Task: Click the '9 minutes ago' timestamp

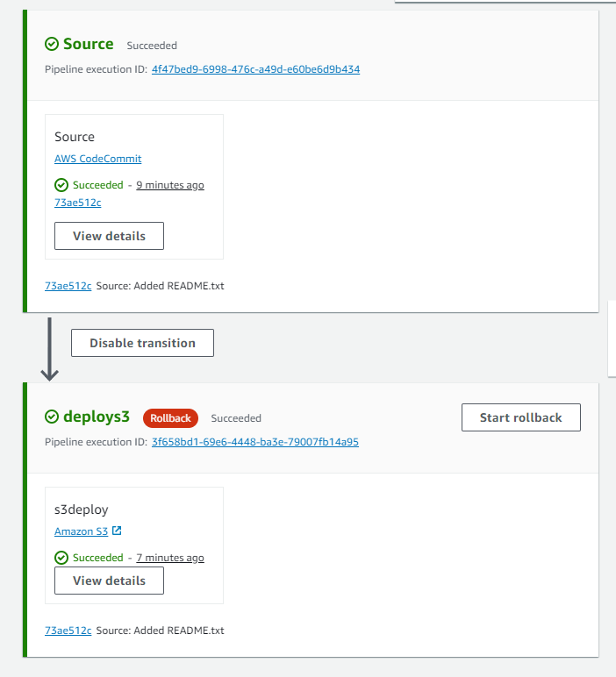Action: coord(170,186)
